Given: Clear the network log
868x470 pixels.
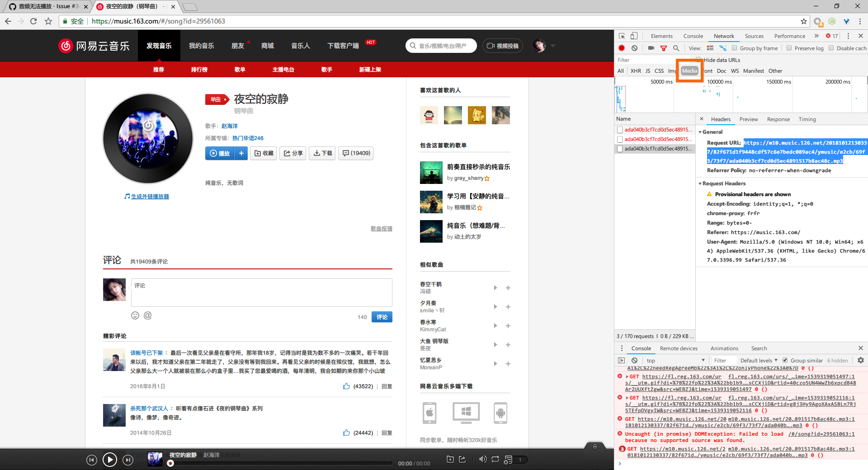Looking at the screenshot, I should coord(634,48).
